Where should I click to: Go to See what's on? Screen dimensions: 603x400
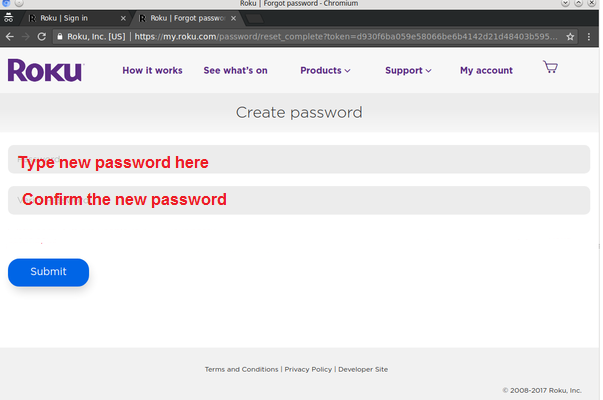coord(235,70)
